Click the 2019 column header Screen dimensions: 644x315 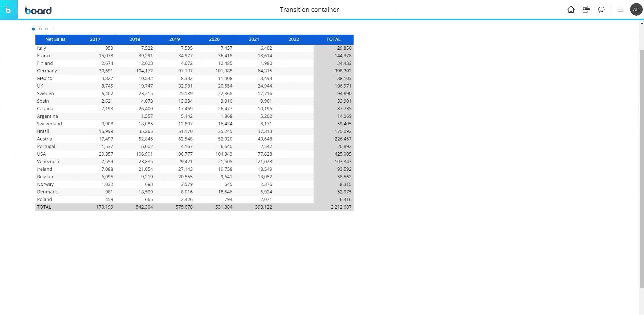point(174,39)
